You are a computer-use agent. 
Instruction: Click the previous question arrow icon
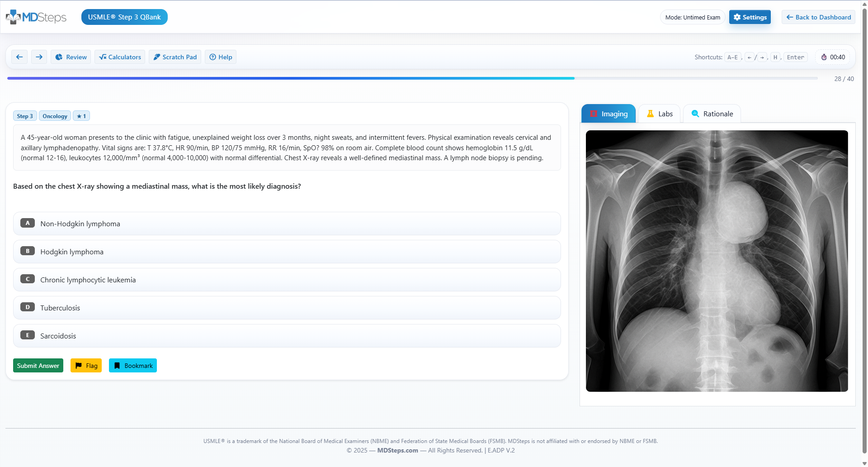[19, 57]
